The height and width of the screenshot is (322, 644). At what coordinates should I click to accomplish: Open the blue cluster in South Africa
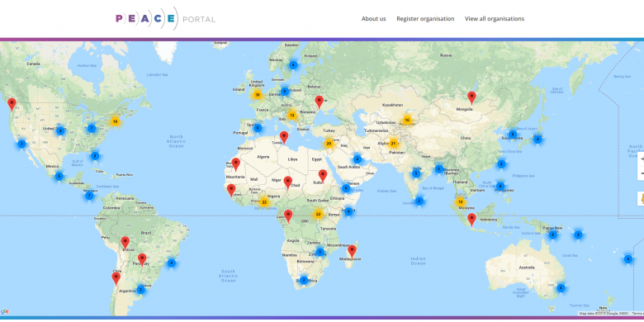click(304, 280)
